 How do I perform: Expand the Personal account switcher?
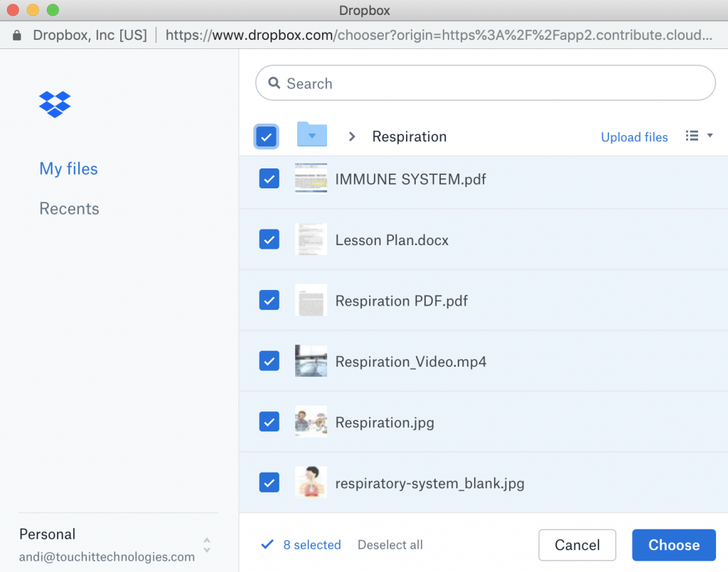207,545
